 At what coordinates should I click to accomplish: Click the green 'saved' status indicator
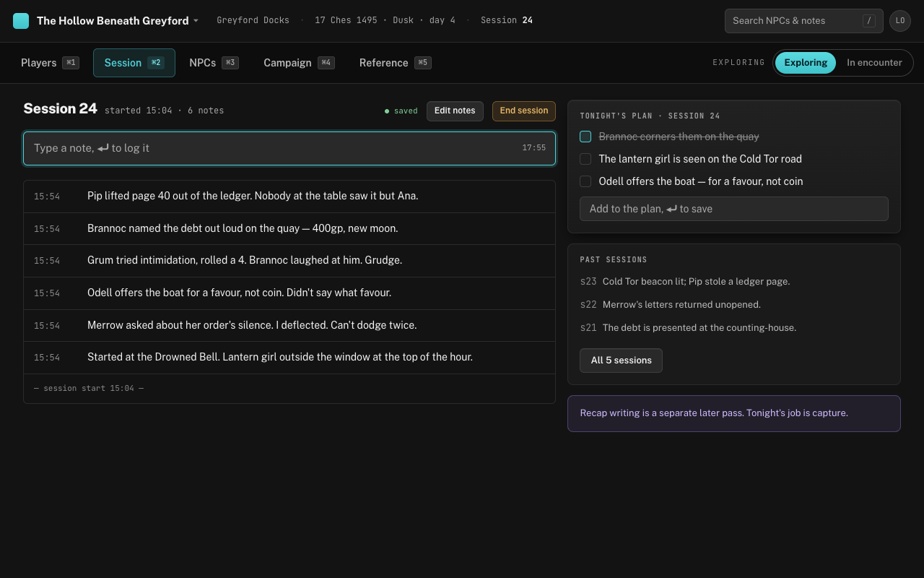click(401, 111)
